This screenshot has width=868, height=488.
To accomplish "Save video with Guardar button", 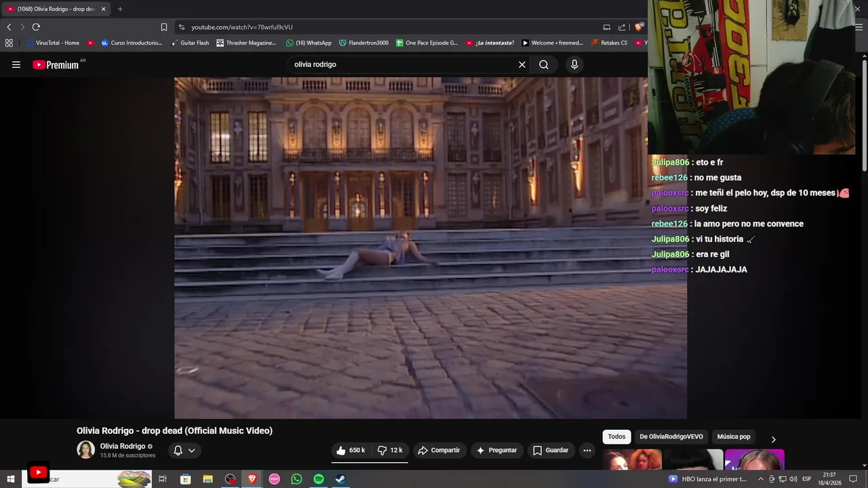I will tap(551, 450).
